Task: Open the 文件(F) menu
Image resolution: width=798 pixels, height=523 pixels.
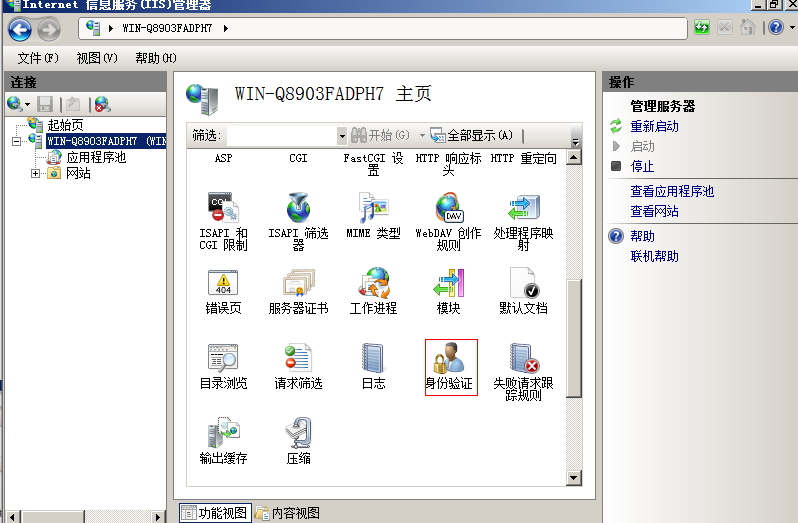Action: 38,58
